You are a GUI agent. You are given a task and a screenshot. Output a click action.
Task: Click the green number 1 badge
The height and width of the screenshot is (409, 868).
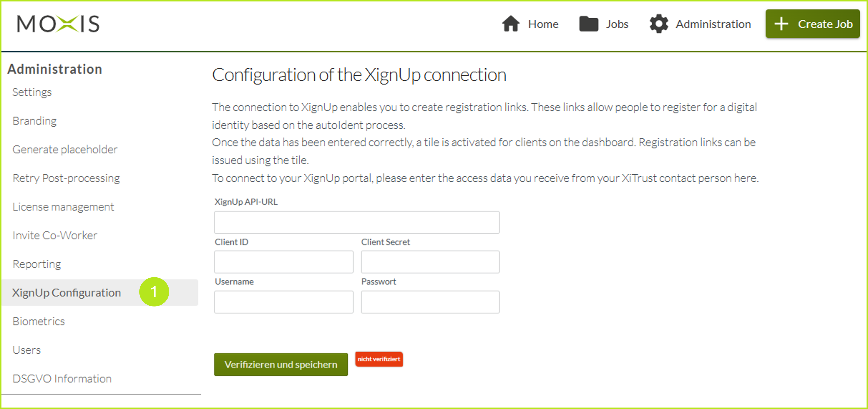154,292
